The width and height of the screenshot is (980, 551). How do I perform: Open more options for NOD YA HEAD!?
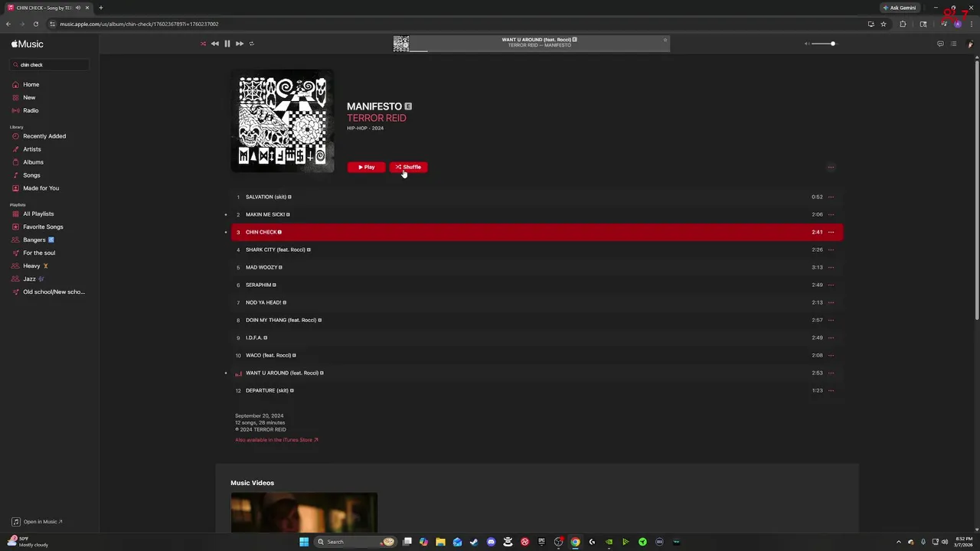pos(831,302)
